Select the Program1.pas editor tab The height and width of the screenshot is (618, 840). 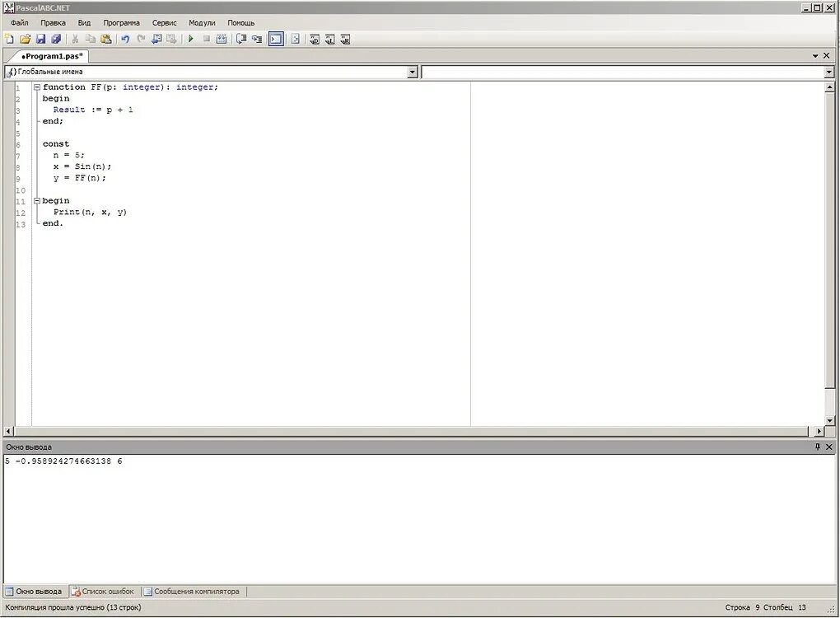click(52, 56)
